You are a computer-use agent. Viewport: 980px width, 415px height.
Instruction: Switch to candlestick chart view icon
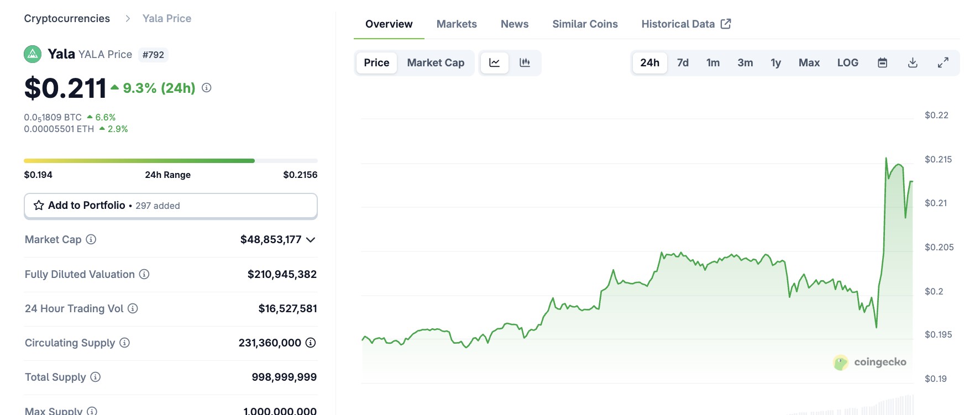(x=525, y=63)
